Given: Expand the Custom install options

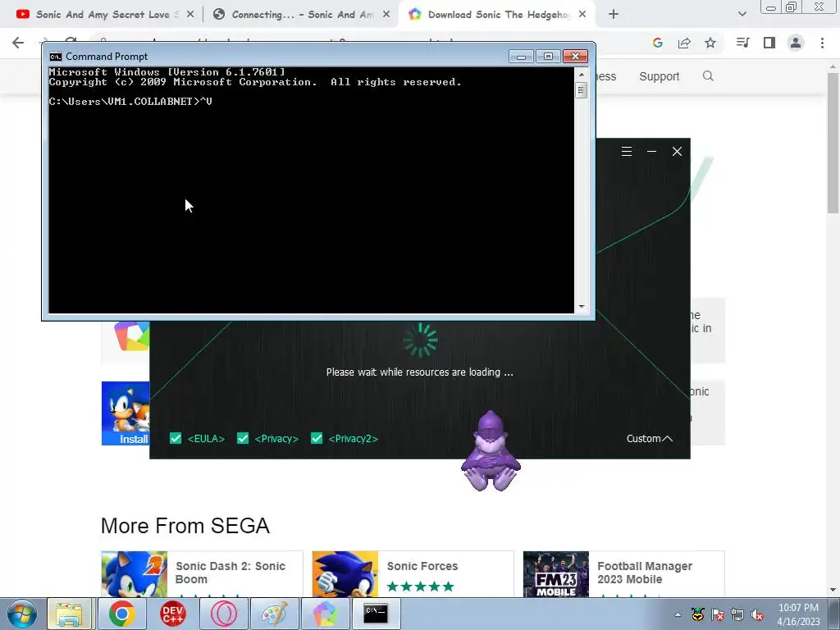Looking at the screenshot, I should 650,439.
